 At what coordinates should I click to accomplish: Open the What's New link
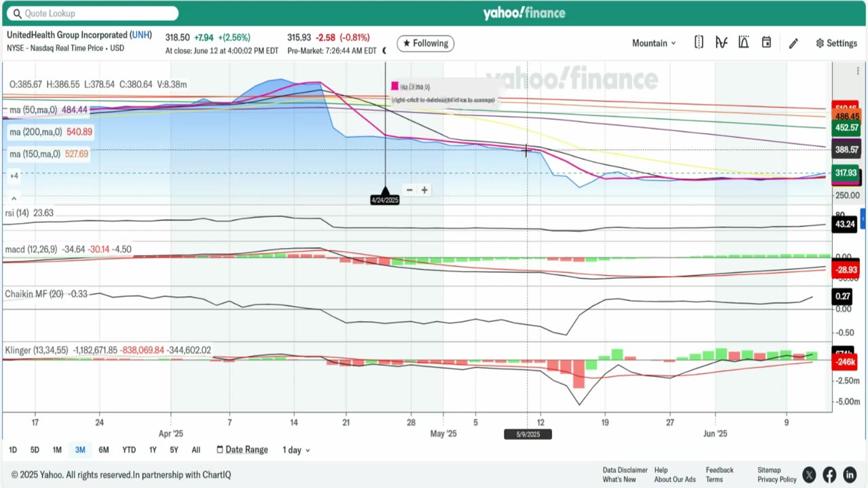(619, 479)
